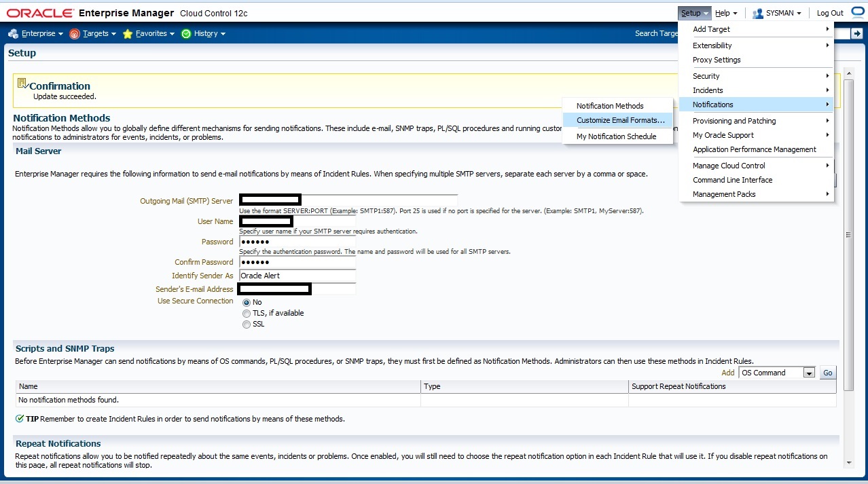Click the Identify Sender As field
Image resolution: width=868 pixels, height=484 pixels.
point(297,276)
